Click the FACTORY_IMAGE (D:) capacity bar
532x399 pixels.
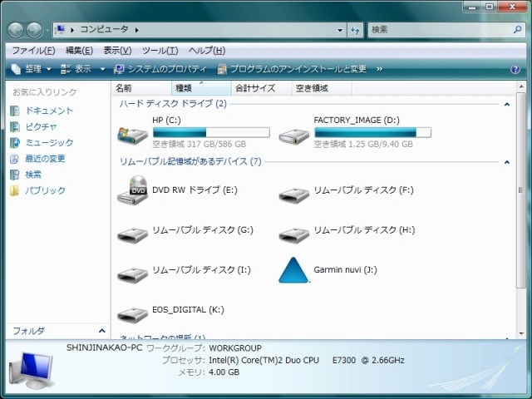[373, 132]
